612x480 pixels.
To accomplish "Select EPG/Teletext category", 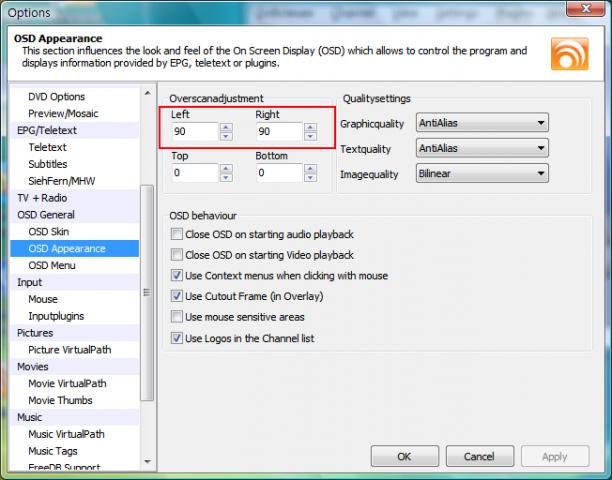I will coord(47,130).
